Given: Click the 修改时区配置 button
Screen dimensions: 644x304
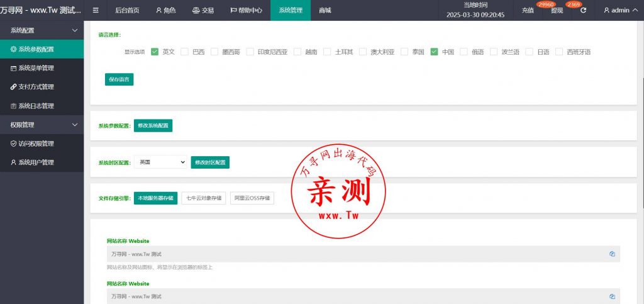Looking at the screenshot, I should click(210, 162).
